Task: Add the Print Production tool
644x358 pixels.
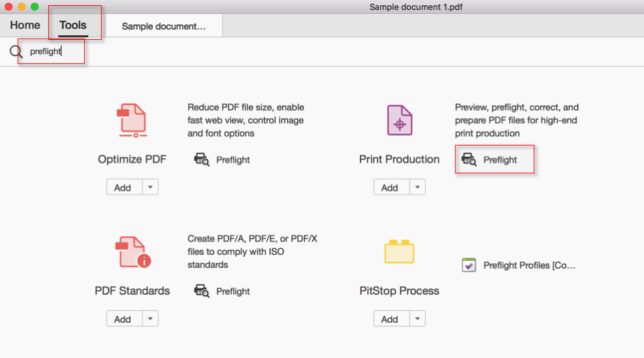Action: click(x=390, y=187)
